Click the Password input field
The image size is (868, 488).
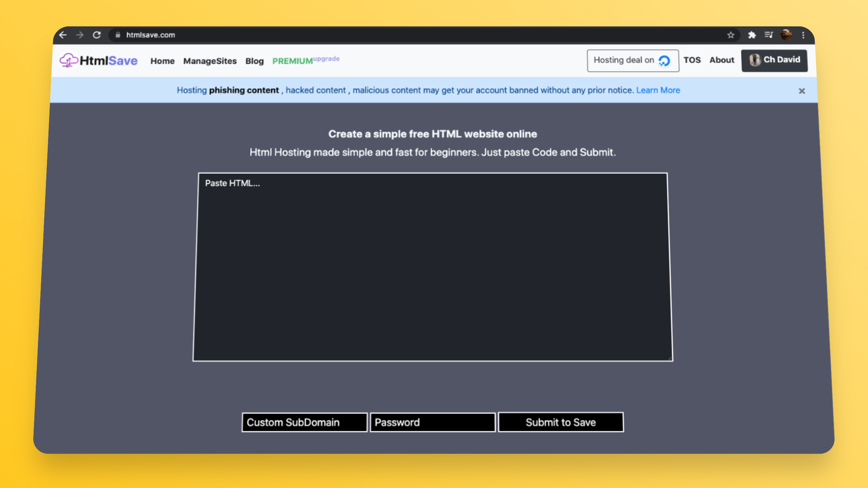coord(433,422)
